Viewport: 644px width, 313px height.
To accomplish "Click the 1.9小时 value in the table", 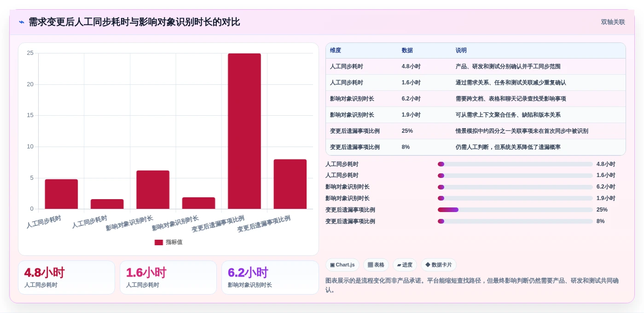I will (x=411, y=115).
